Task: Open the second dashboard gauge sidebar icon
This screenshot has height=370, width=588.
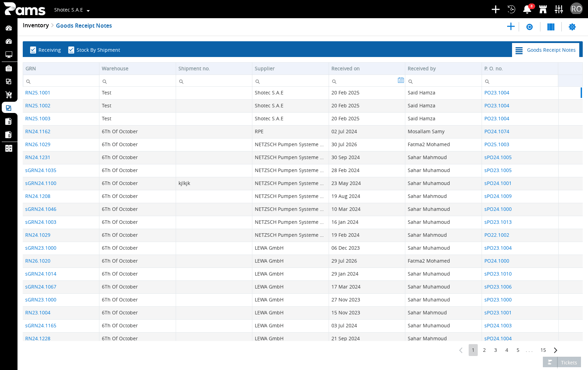Action: tap(9, 41)
